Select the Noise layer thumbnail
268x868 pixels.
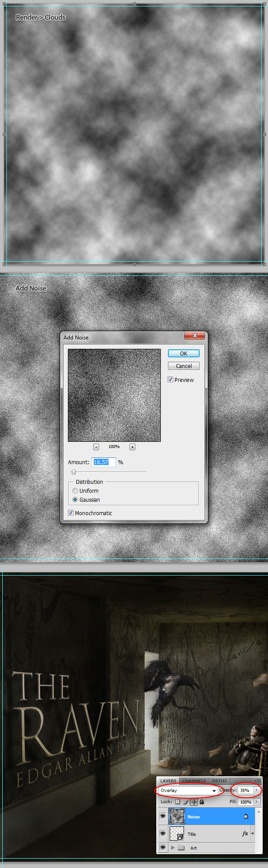177,816
